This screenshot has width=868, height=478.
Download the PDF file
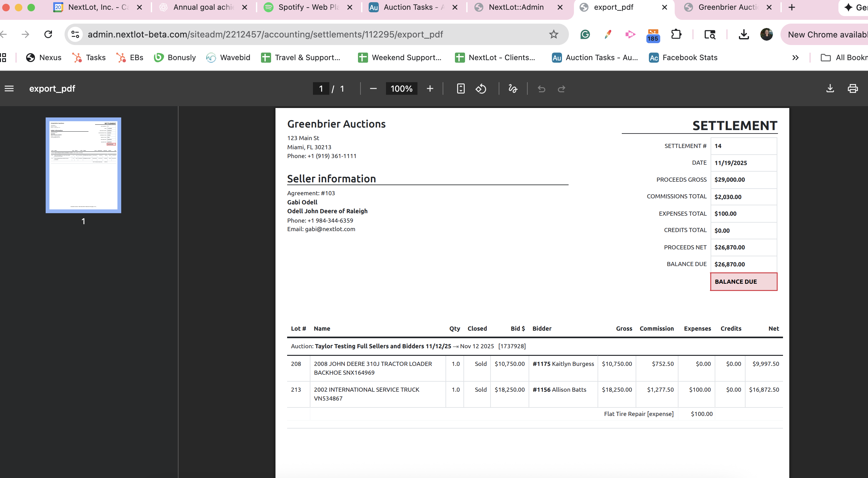[830, 89]
